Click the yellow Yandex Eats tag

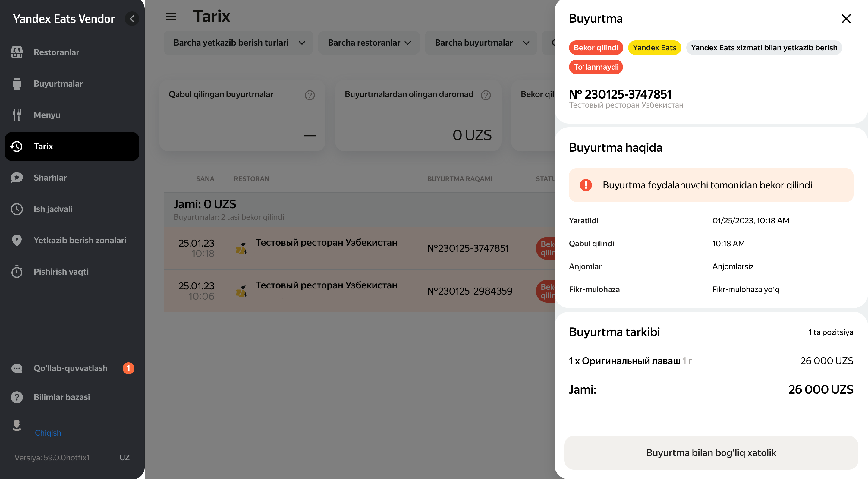[x=654, y=48]
